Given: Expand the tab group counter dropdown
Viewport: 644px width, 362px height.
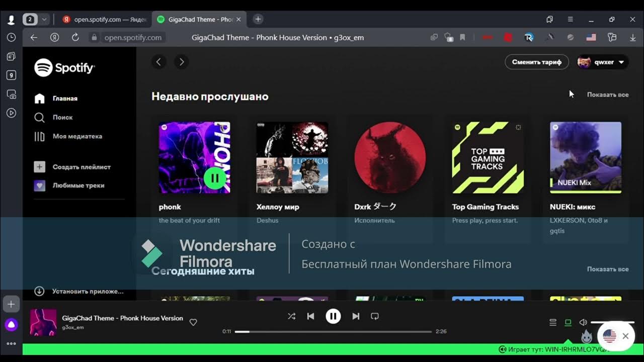Looking at the screenshot, I should (44, 20).
